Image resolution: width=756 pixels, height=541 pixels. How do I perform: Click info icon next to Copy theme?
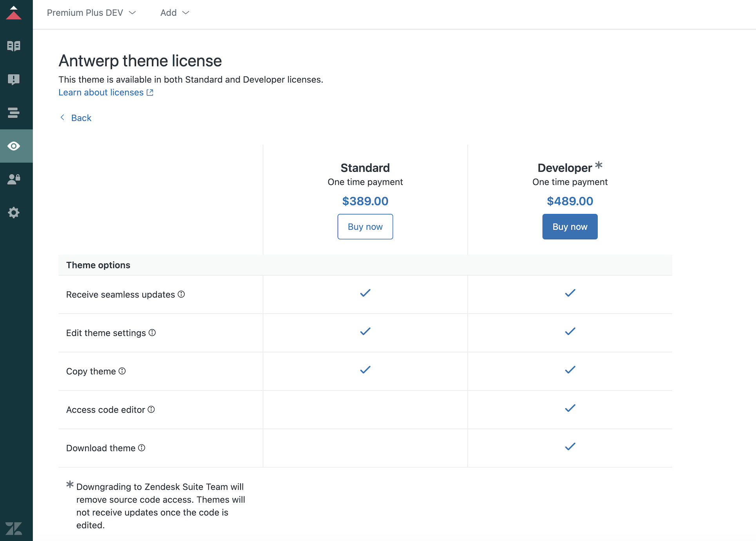(122, 371)
